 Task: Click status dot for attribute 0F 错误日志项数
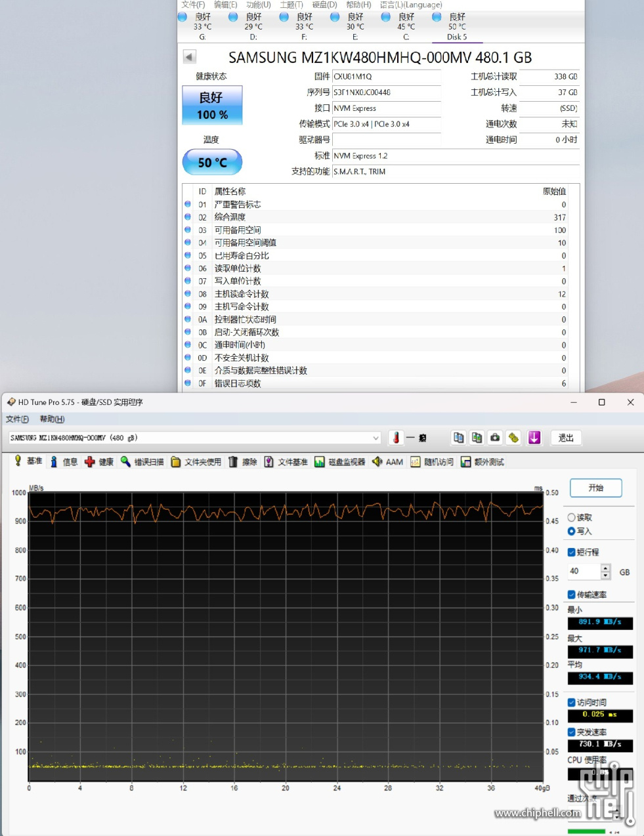coord(188,383)
